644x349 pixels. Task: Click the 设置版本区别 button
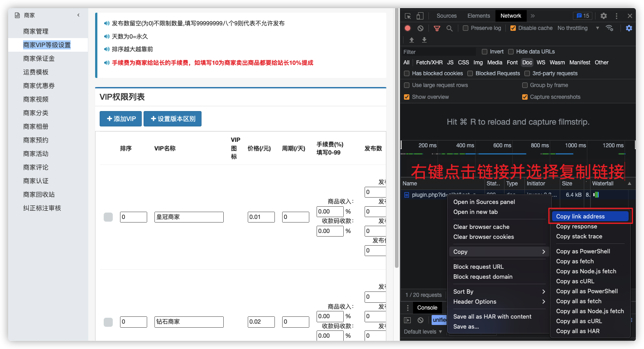coord(173,119)
